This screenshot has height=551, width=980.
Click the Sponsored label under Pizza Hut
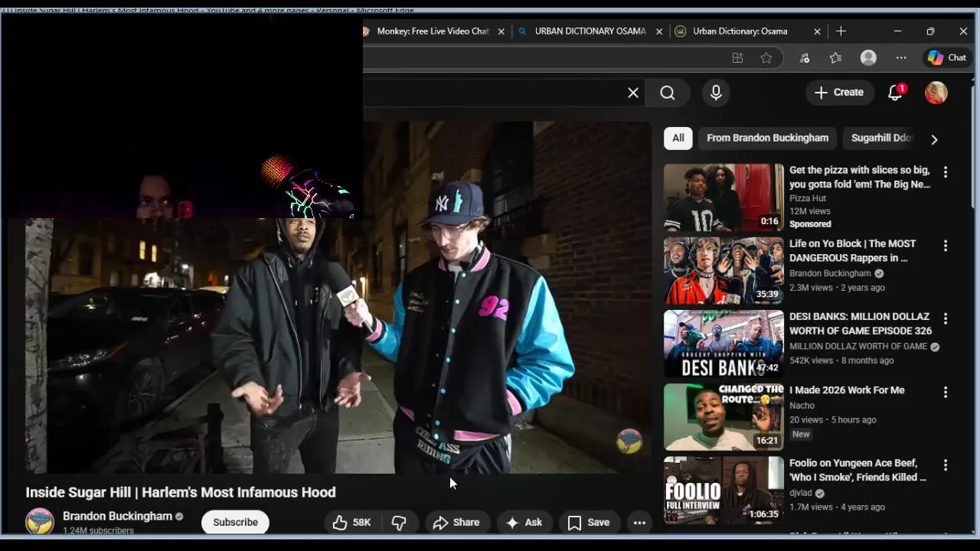tap(810, 224)
